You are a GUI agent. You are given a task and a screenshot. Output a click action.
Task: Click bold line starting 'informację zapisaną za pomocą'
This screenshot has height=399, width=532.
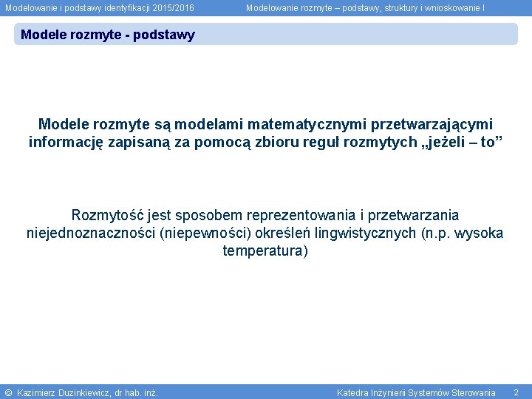(265, 142)
